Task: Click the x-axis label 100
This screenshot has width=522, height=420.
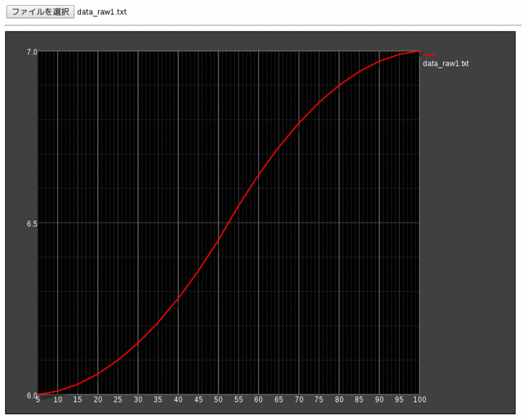Action: point(420,399)
